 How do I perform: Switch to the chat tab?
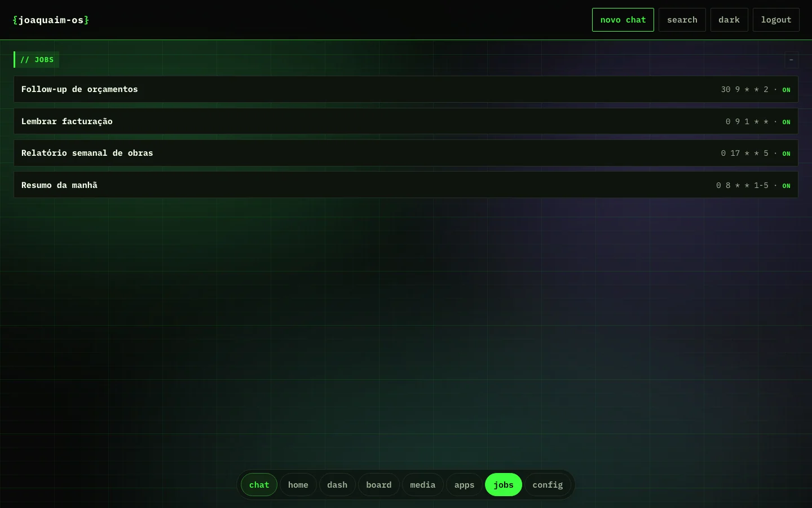[259, 485]
